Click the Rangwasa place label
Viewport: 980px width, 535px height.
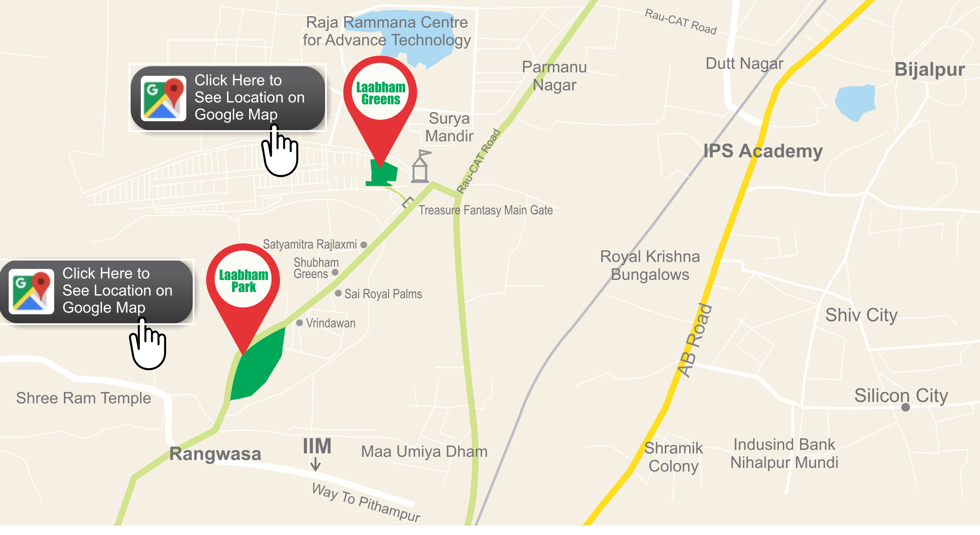click(x=215, y=454)
